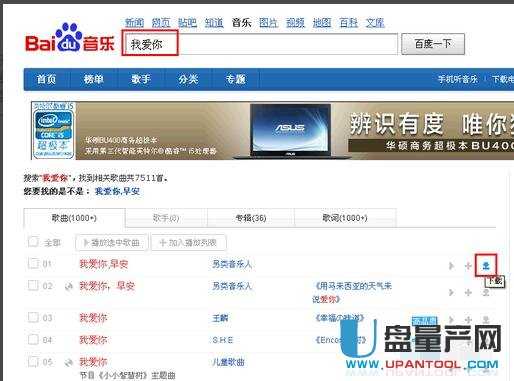Go to the 贴吧 link at top
514x381 pixels.
[187, 23]
